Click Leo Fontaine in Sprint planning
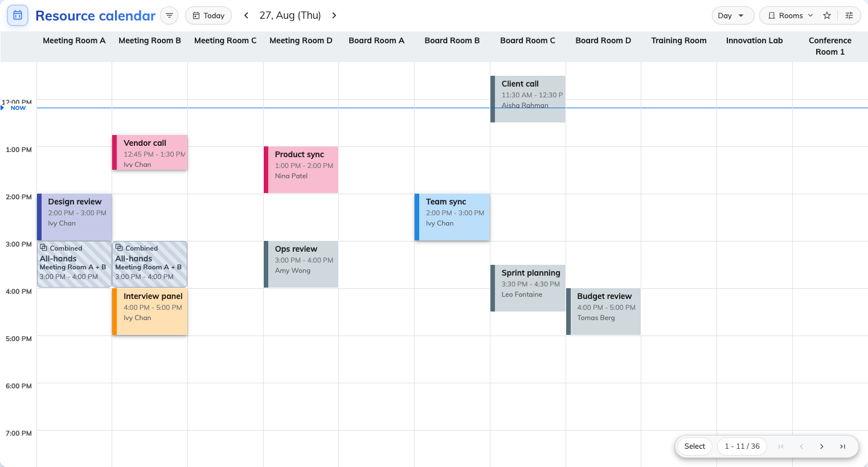Viewport: 868px width, 467px height. tap(522, 294)
